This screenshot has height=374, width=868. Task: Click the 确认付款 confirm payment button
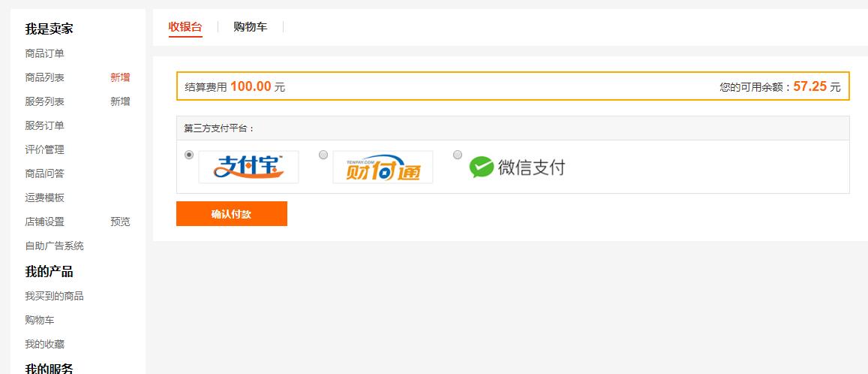231,214
